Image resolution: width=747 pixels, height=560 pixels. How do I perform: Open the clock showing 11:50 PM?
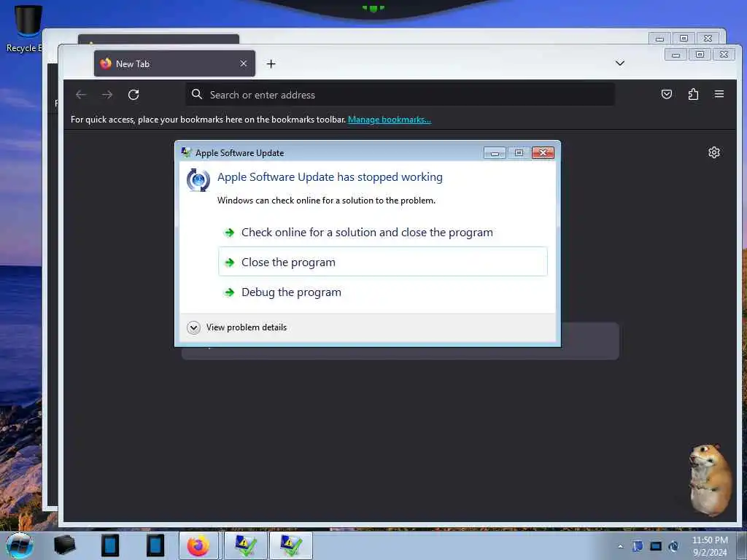(710, 546)
